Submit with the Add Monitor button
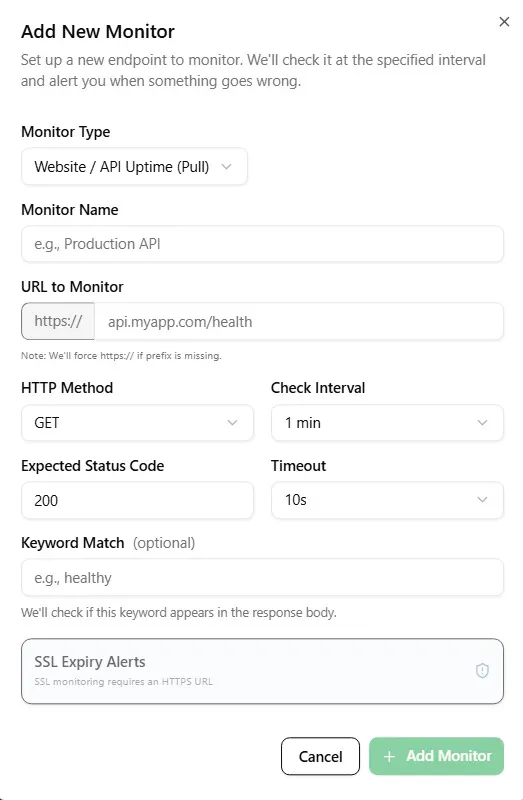 (x=436, y=756)
